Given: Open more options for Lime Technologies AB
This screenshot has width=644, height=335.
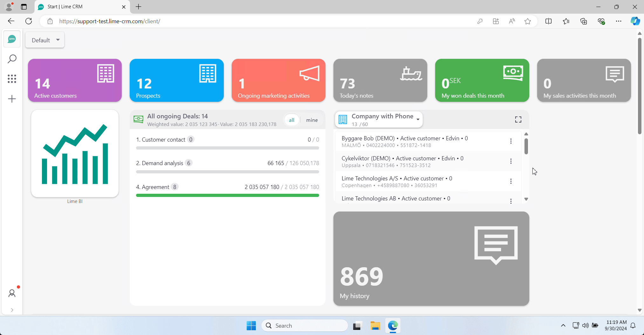Looking at the screenshot, I should [x=511, y=201].
